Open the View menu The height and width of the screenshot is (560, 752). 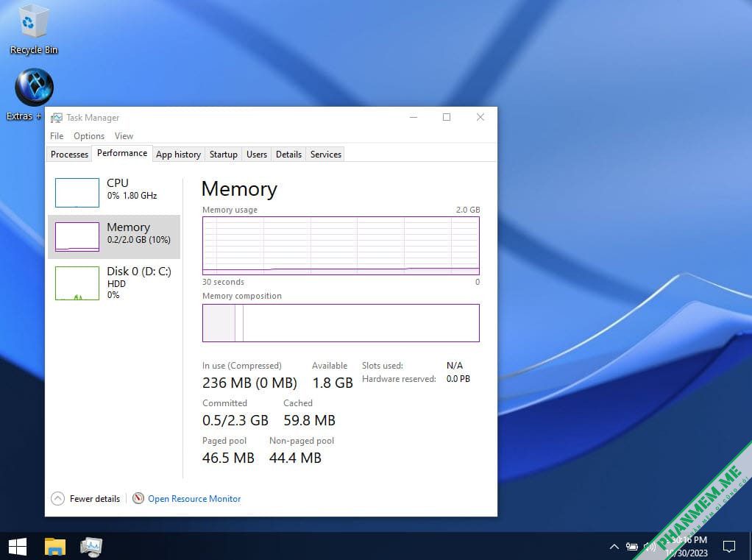[x=124, y=136]
